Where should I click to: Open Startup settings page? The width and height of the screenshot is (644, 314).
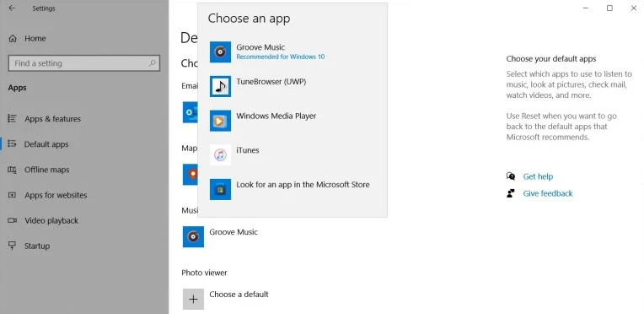[36, 246]
